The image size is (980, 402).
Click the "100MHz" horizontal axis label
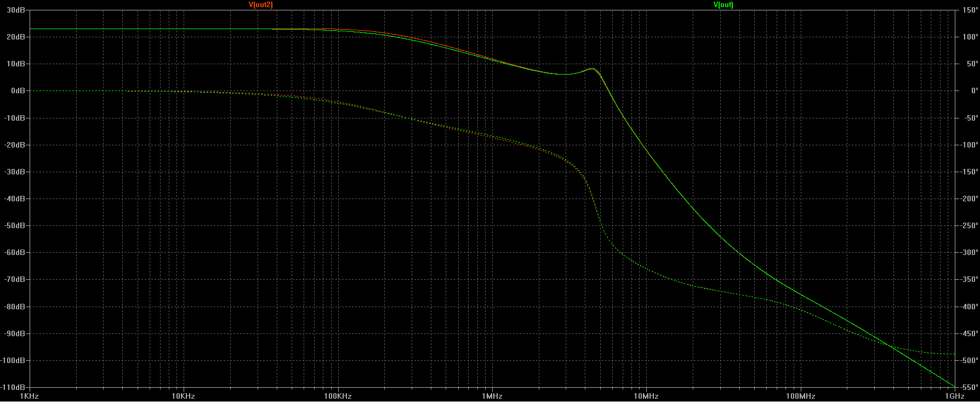tap(801, 396)
